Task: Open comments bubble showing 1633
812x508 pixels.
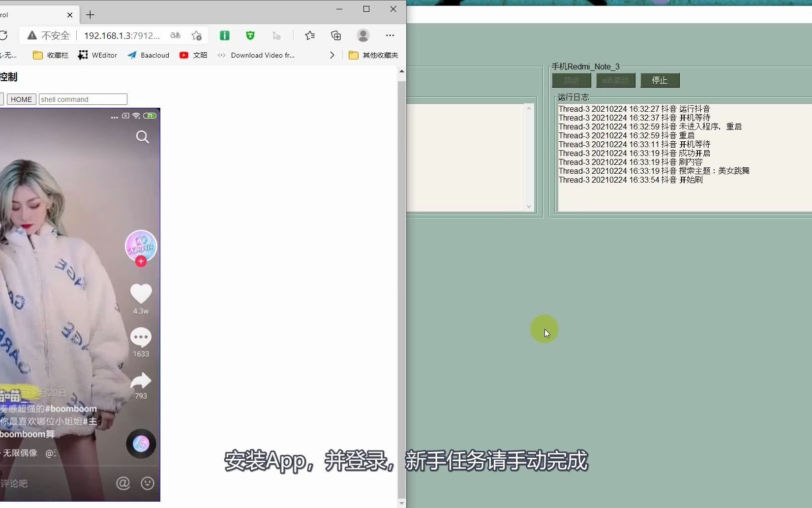Action: (141, 337)
